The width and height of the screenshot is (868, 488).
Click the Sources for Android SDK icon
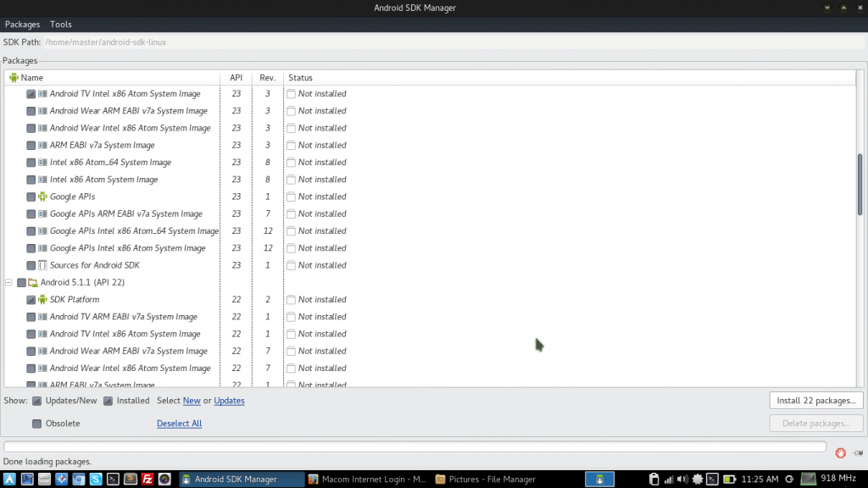point(41,265)
